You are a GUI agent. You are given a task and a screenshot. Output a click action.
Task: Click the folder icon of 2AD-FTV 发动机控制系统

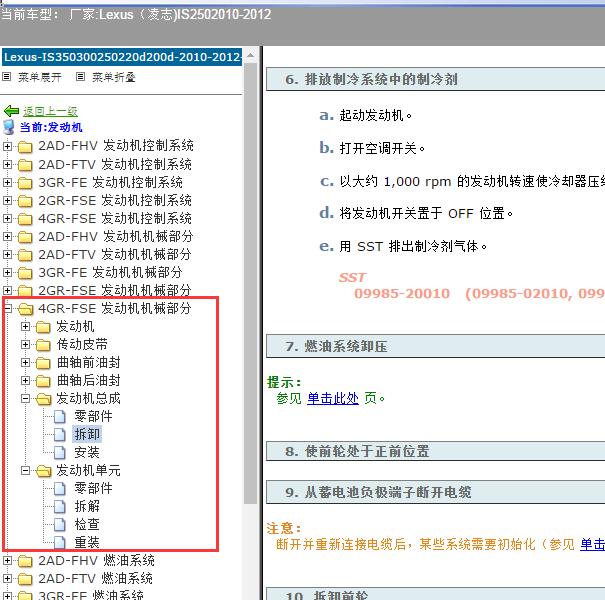pos(25,165)
